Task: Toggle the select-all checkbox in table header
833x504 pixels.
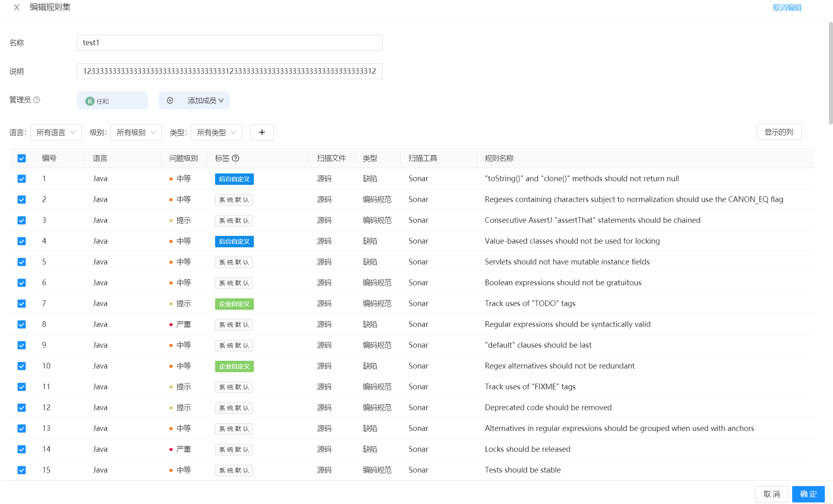Action: (x=22, y=158)
